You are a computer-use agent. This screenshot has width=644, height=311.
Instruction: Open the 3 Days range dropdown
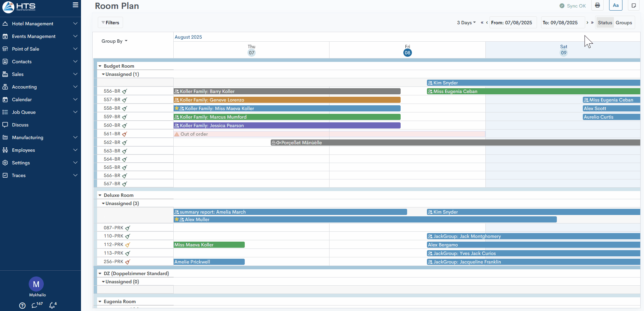click(x=466, y=23)
